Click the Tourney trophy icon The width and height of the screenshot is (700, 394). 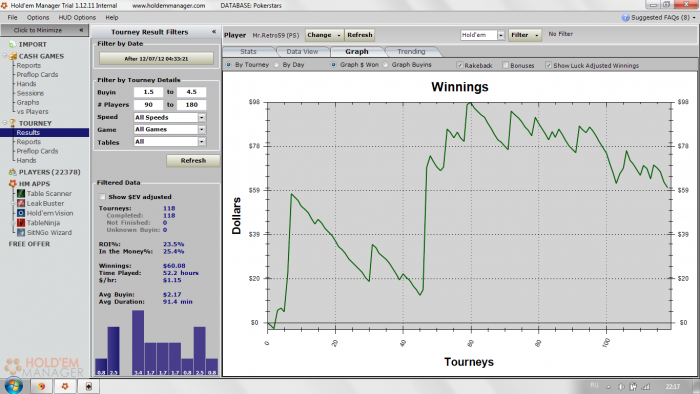[12, 123]
